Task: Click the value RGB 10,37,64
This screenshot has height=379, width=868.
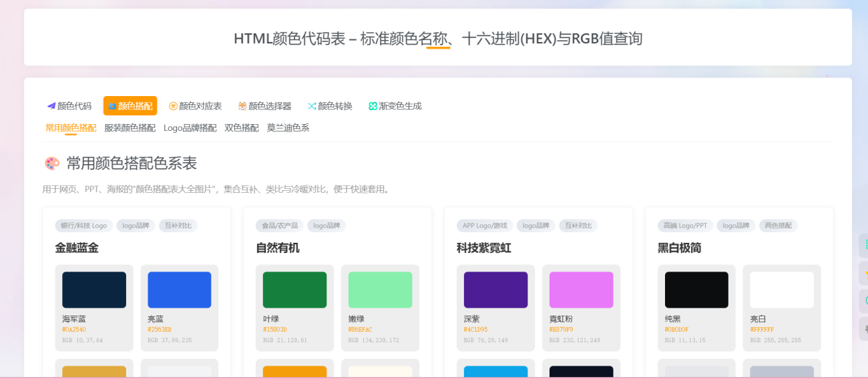Action: 83,340
